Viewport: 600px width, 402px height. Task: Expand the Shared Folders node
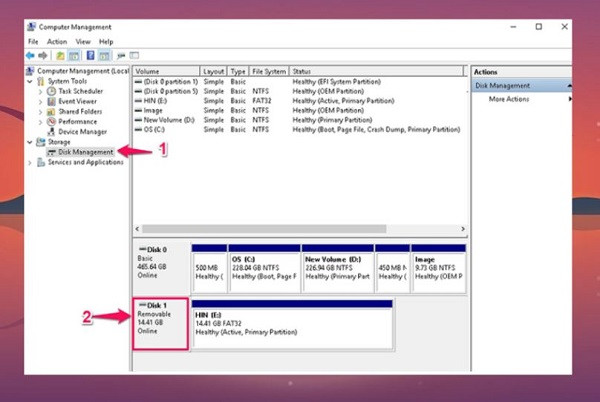pos(40,112)
